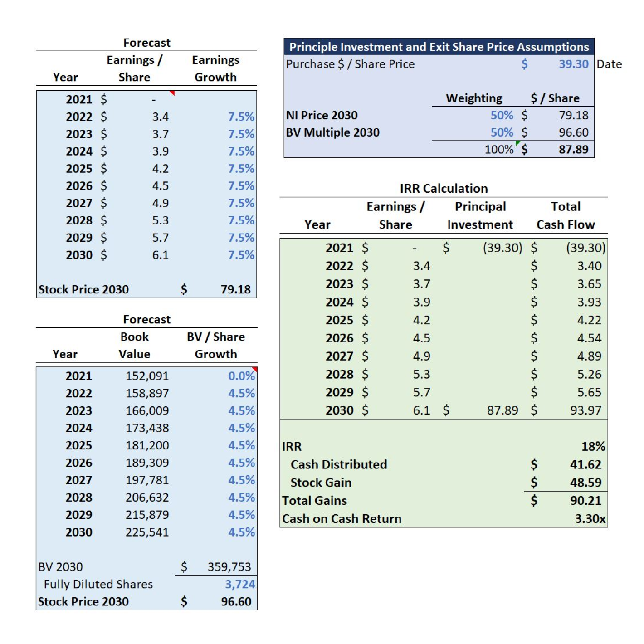Click the 2021 book value 152,091
The image size is (644, 644).
click(147, 376)
